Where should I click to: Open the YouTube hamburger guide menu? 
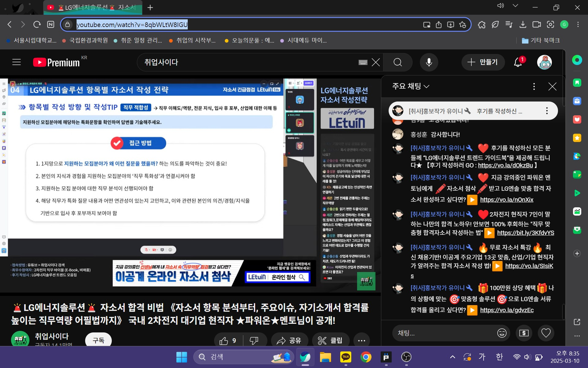click(x=17, y=62)
